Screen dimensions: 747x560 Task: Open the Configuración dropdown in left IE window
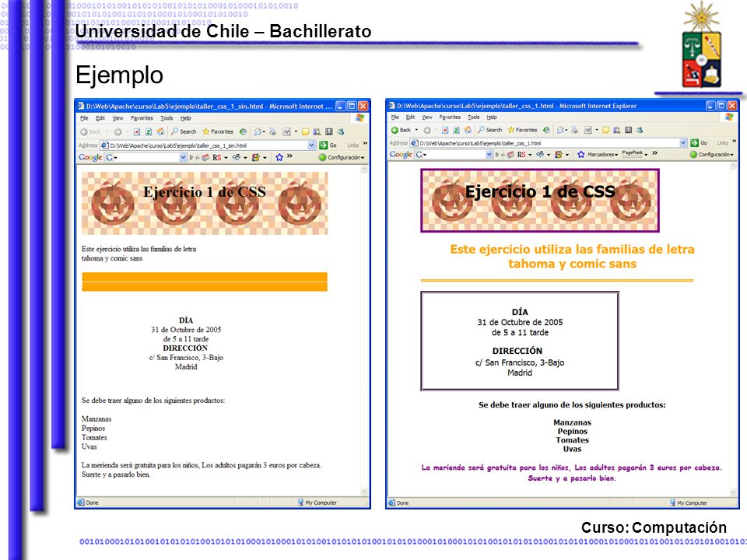341,158
